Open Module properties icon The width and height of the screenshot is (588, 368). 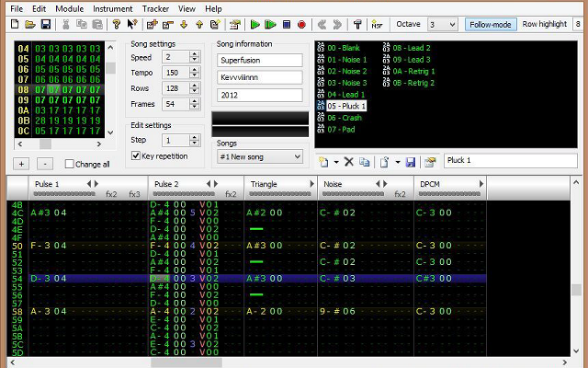(x=235, y=25)
